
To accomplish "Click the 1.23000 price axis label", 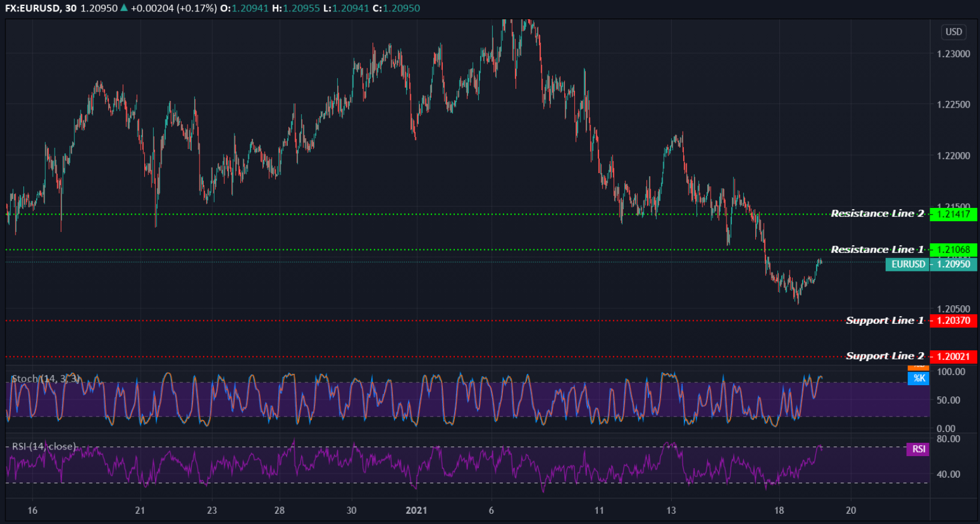I will (x=954, y=54).
